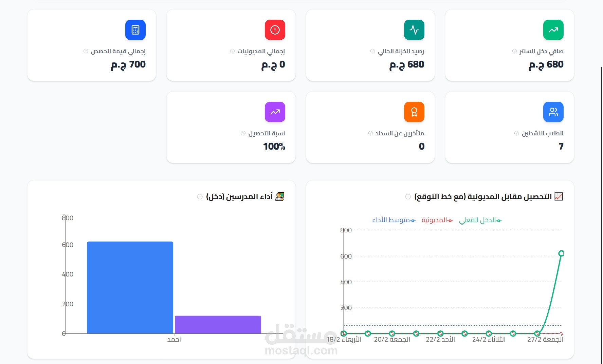Open the info icon beside teacher performance chart title
The image size is (603, 364).
tap(199, 197)
